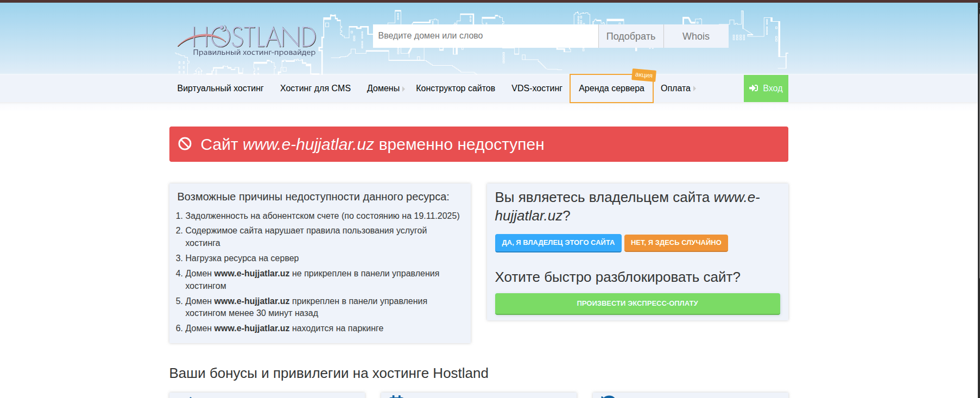The image size is (980, 398).
Task: Choose НЕТ, Я ЗДЕСЬ СЛУЧАЙНО
Action: pyautogui.click(x=675, y=243)
